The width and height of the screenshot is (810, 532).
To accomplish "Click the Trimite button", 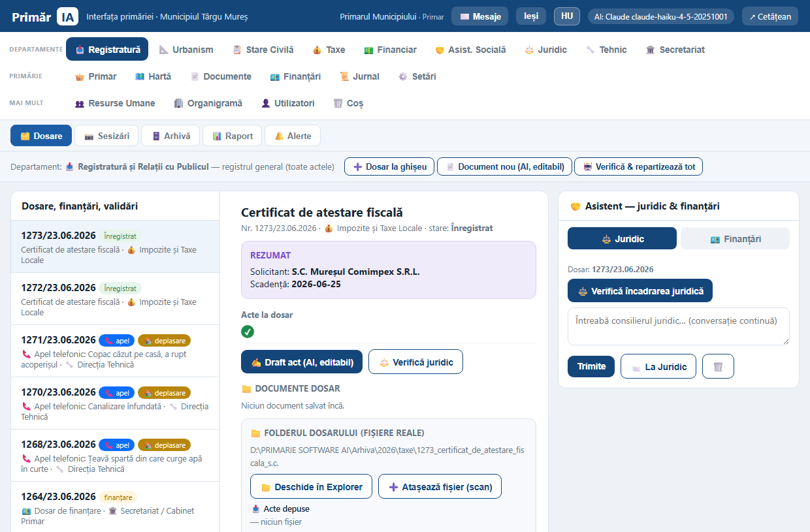I will [x=591, y=366].
